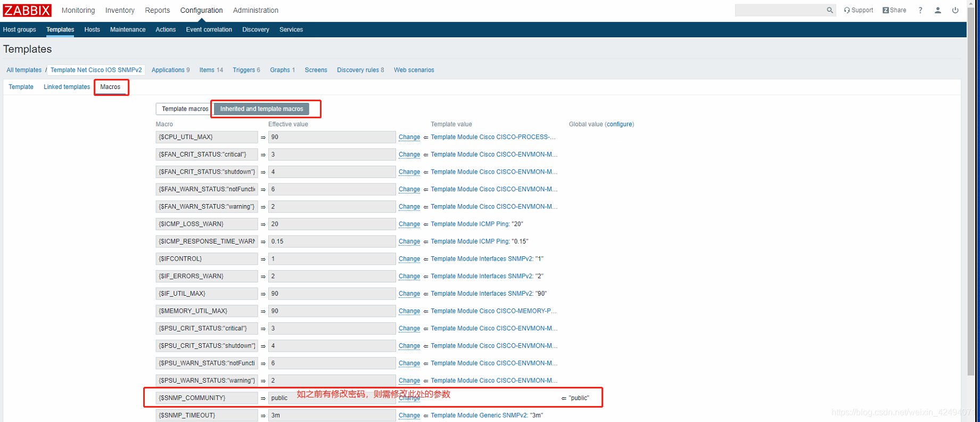Image resolution: width=980 pixels, height=422 pixels.
Task: Open Event correlation submenu
Action: tap(209, 30)
